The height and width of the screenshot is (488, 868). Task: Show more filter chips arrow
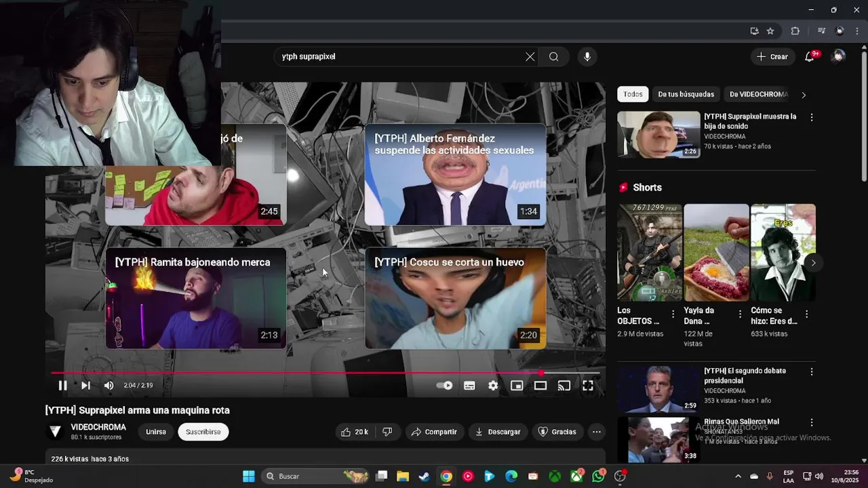pyautogui.click(x=804, y=95)
